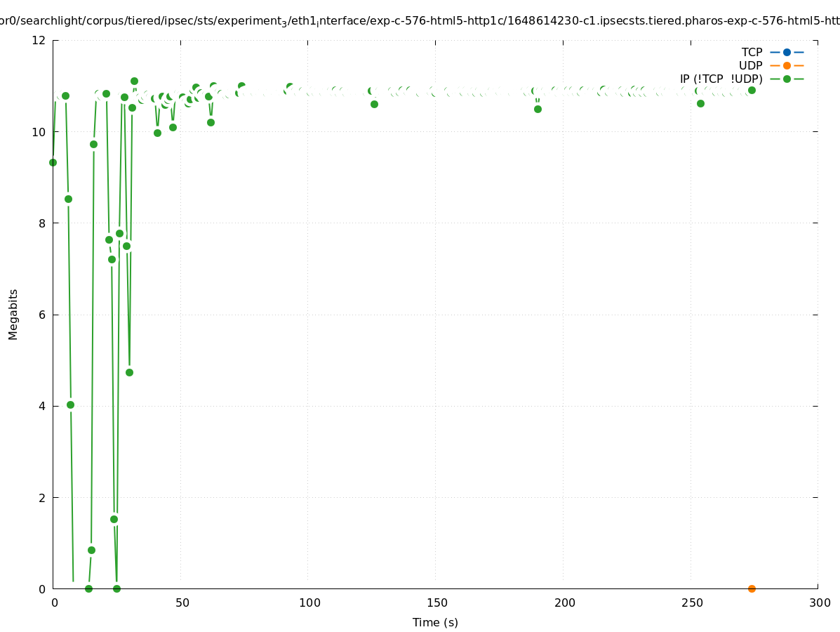Click the orange UDP data point on x-axis
Screen dimensions: 840x632
pyautogui.click(x=752, y=588)
